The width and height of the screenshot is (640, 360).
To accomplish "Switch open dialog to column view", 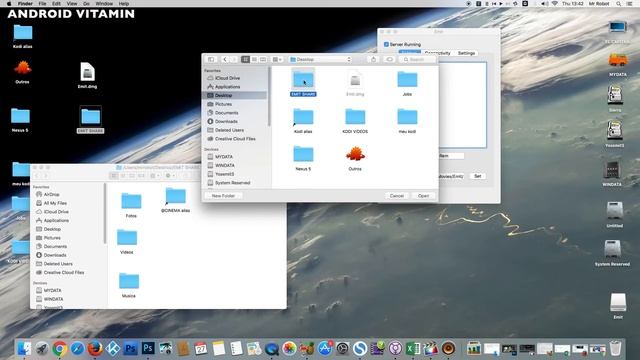I will (263, 60).
